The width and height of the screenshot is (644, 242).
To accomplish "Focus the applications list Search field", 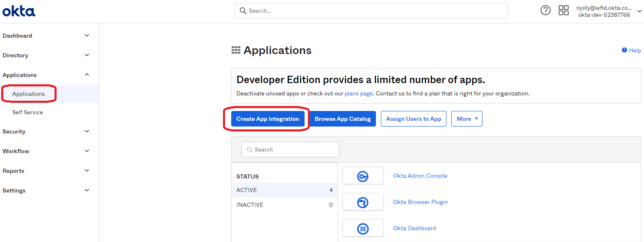I will coord(290,149).
